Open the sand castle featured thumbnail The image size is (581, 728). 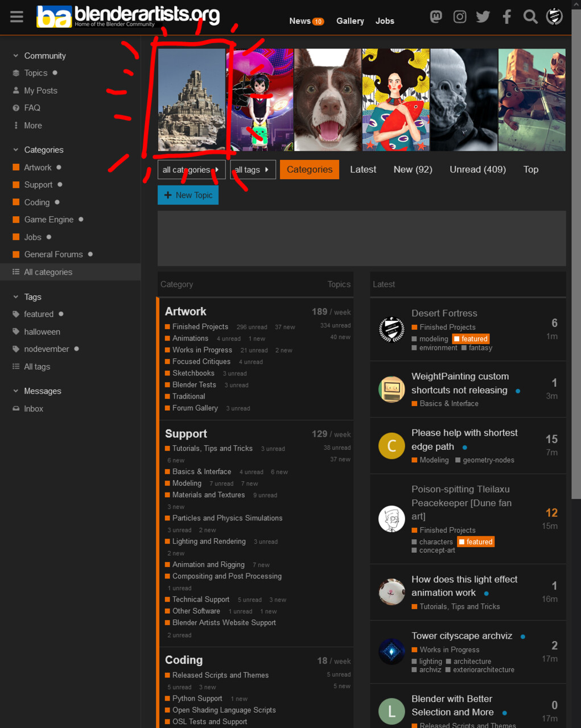192,100
